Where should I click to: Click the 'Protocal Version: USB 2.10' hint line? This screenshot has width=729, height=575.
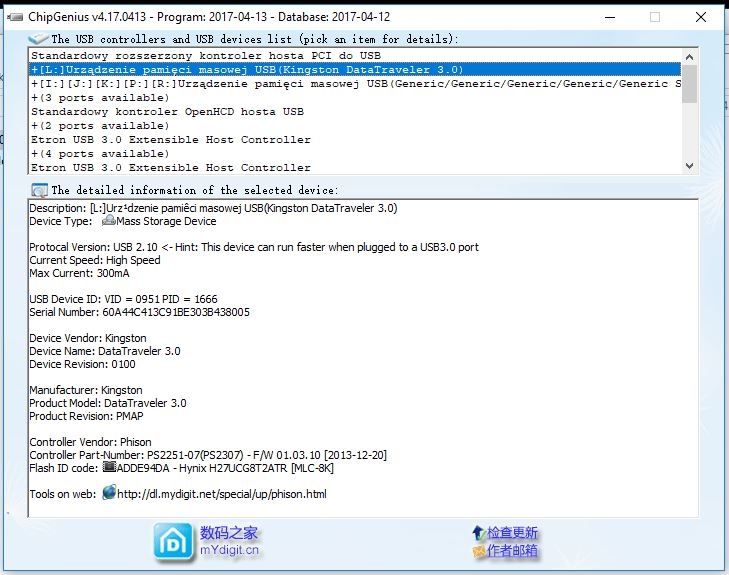click(254, 247)
